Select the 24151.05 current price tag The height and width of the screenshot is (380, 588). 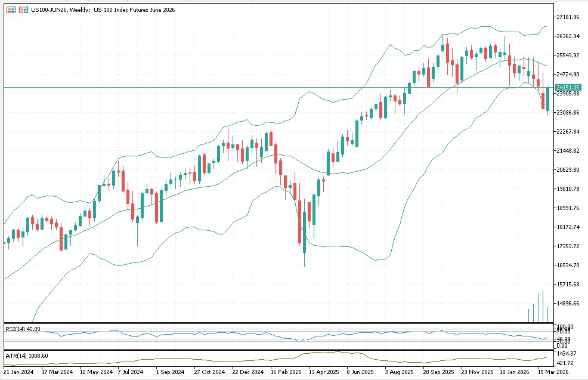(x=568, y=88)
